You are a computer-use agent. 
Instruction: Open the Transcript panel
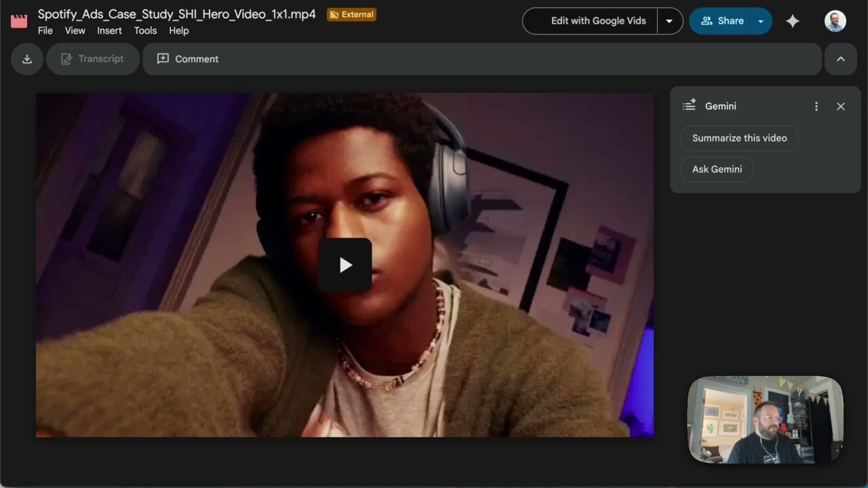click(92, 59)
